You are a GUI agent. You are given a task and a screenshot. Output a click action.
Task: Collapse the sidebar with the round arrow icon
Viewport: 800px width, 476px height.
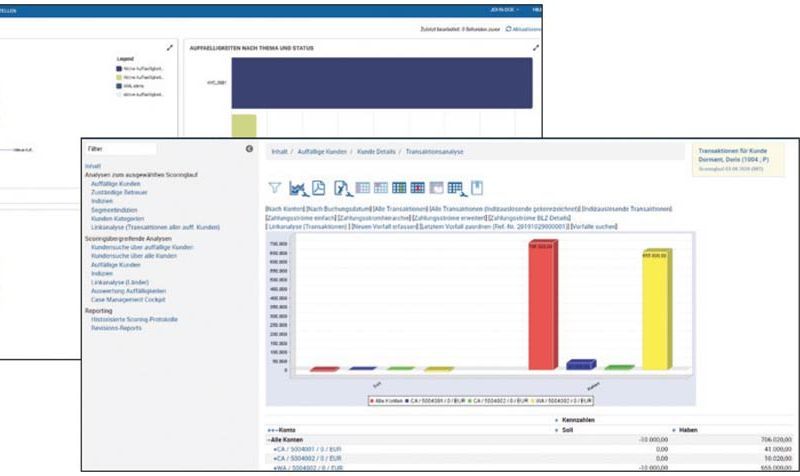point(249,148)
